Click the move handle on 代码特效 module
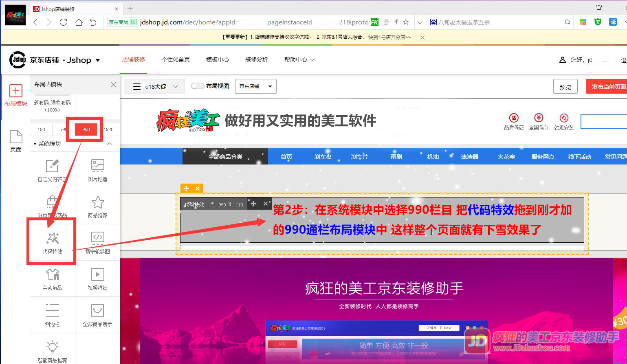 253,204
